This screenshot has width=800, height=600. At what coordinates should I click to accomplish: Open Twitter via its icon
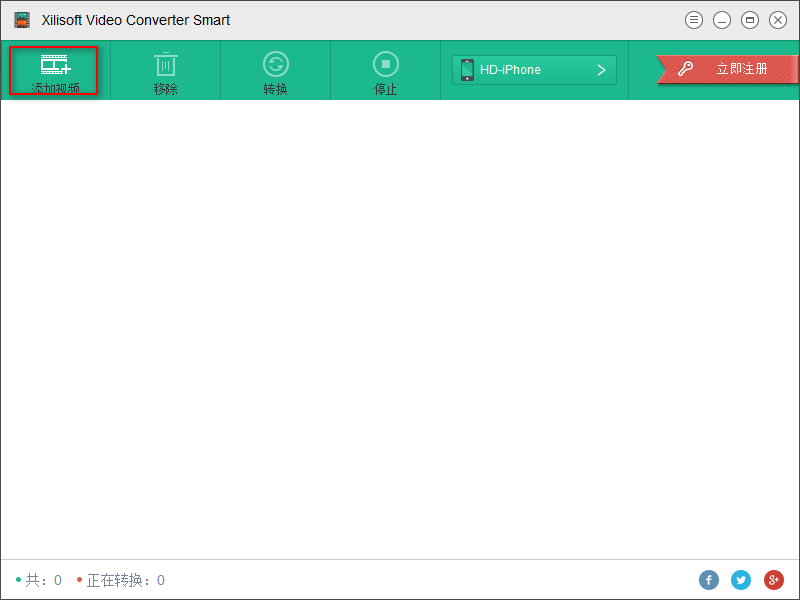(x=741, y=580)
